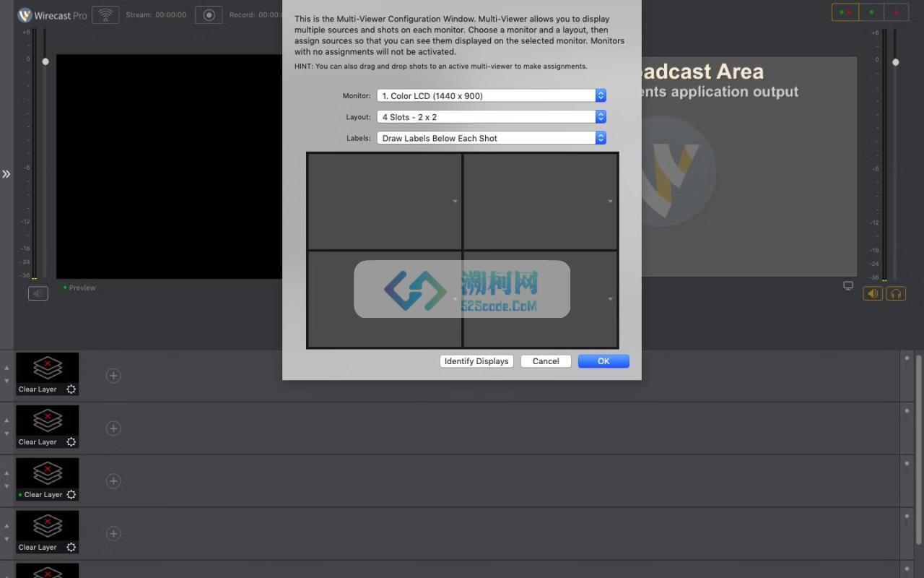
Task: Open bottom-left slot source dropdown arrow
Action: point(455,299)
